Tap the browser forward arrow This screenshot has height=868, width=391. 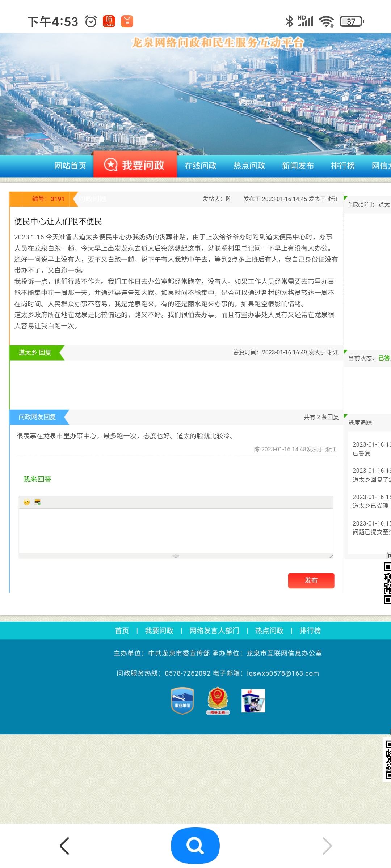coord(327,846)
